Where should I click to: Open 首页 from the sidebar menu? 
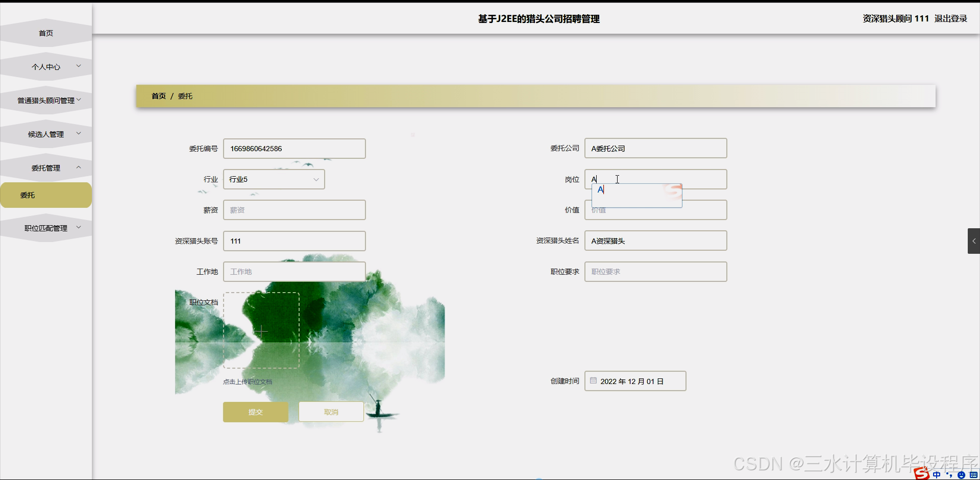[45, 33]
